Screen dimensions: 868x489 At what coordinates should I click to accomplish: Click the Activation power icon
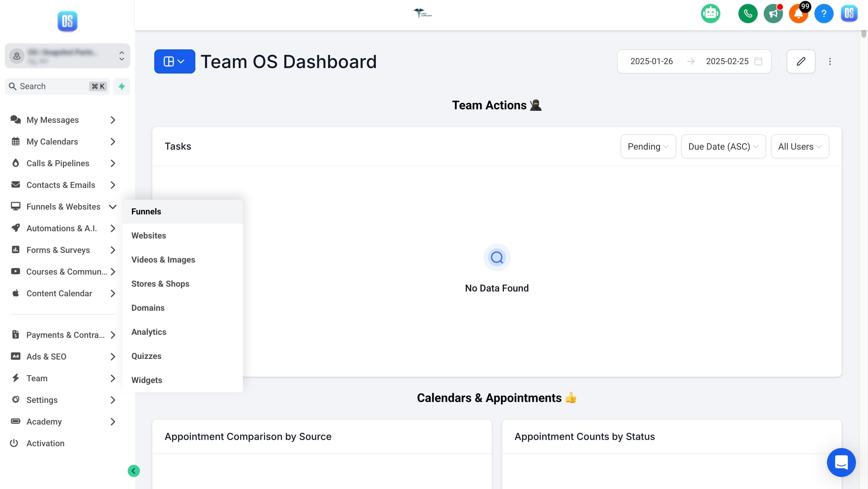pyautogui.click(x=14, y=443)
